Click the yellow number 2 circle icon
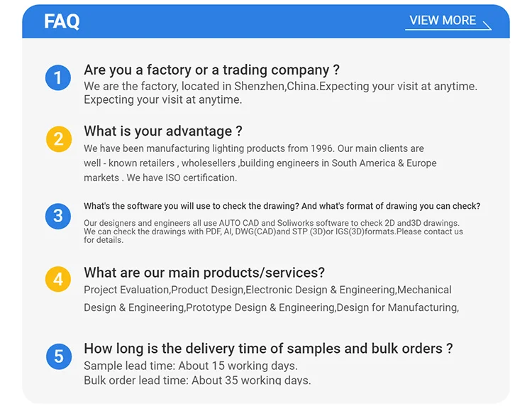Viewport: 532px width, 409px height. tap(58, 139)
